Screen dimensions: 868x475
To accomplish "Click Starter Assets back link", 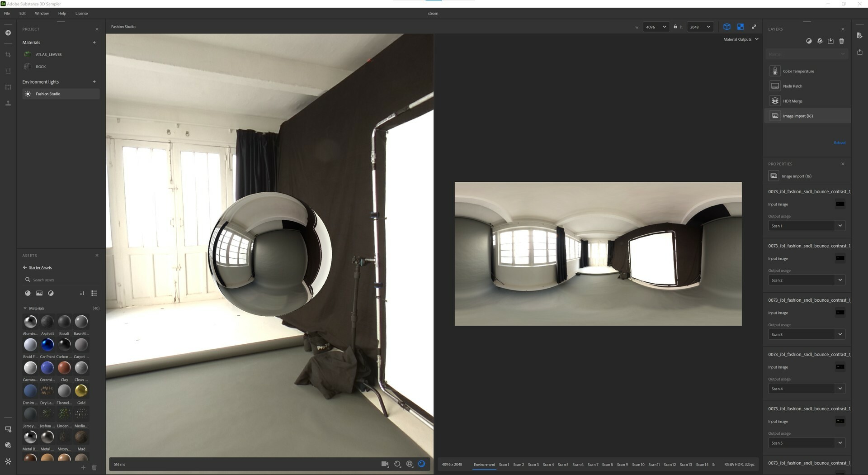I will tap(40, 267).
